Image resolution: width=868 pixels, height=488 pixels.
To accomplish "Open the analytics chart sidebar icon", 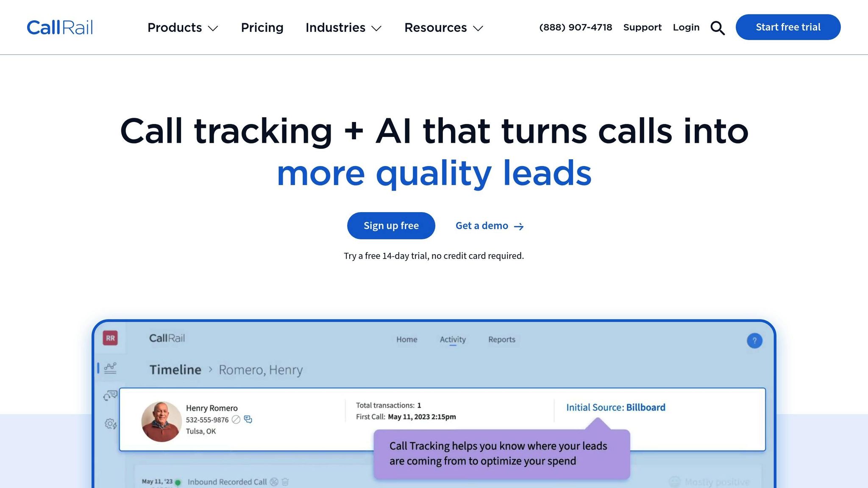I will [110, 368].
